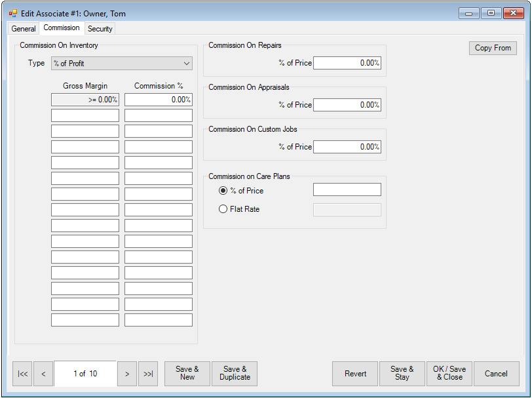Jump to the last associate record

pyautogui.click(x=148, y=374)
